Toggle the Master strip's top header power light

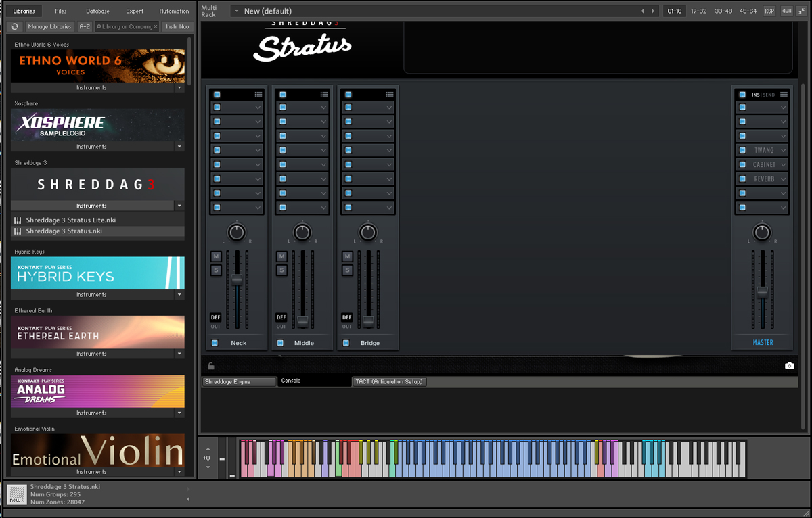[742, 95]
